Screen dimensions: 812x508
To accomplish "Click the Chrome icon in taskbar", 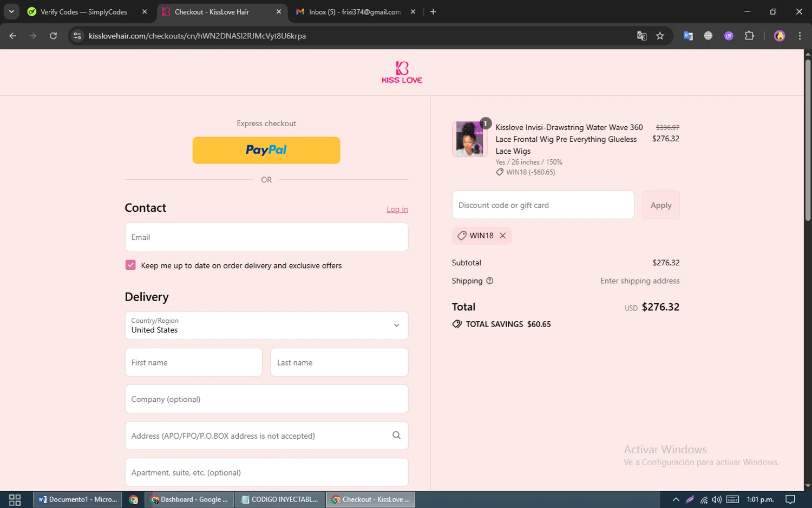I will click(x=134, y=499).
